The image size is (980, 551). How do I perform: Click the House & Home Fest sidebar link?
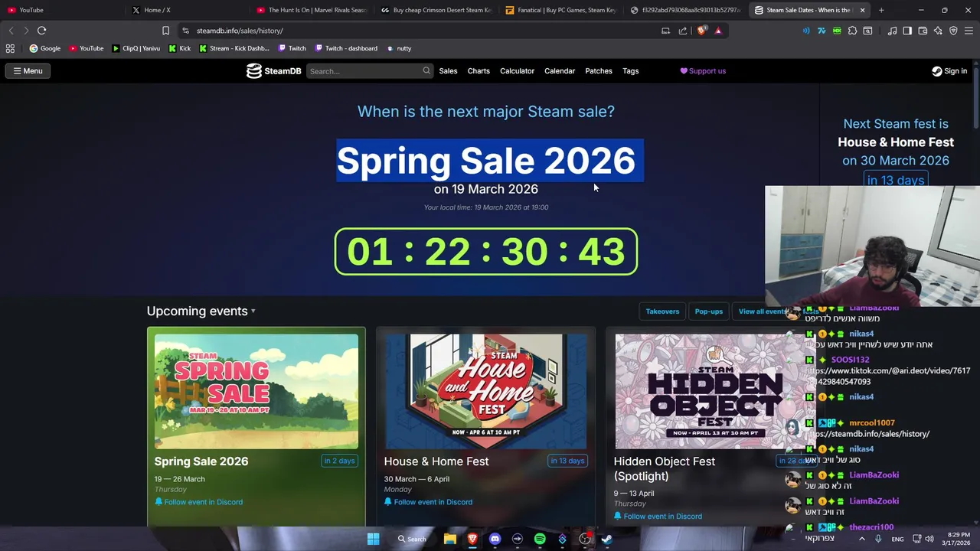pyautogui.click(x=896, y=142)
